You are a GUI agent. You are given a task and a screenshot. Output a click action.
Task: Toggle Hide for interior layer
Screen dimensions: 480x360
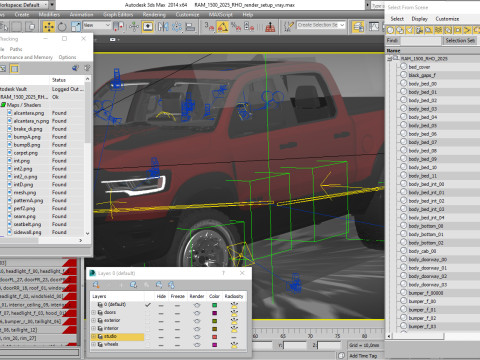tap(161, 329)
